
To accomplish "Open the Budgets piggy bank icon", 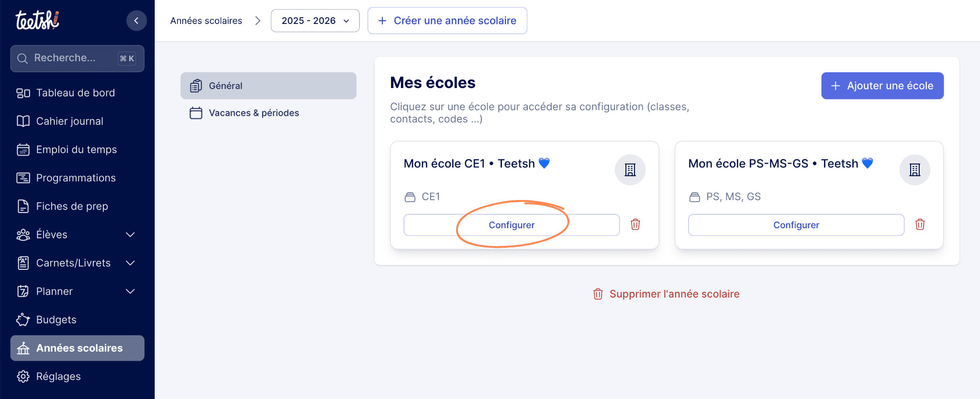I will pos(22,320).
